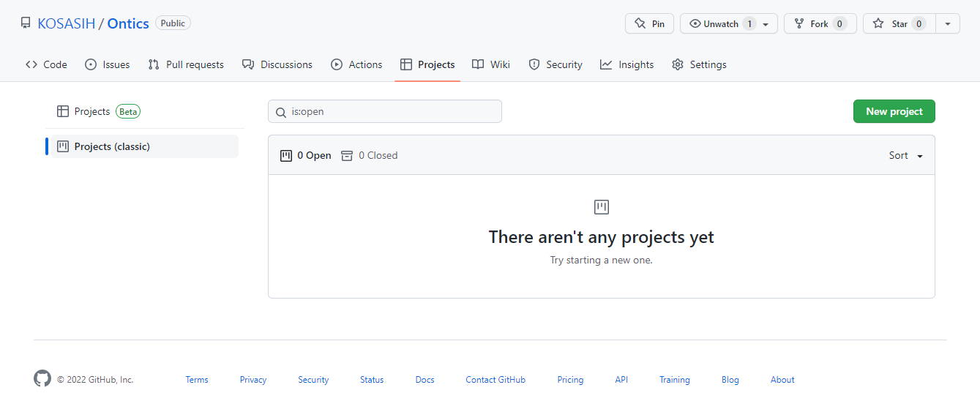Switch to the Code tab
This screenshot has width=980, height=412.
46,64
